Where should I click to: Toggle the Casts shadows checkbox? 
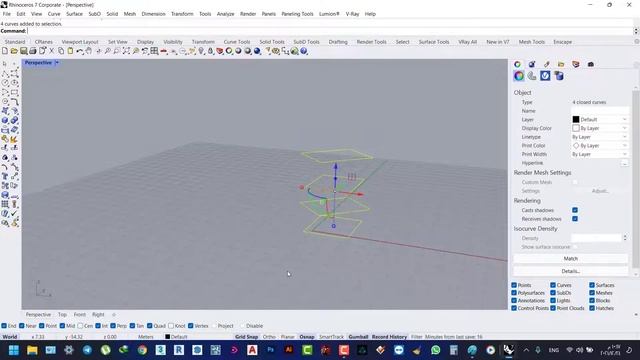(575, 210)
